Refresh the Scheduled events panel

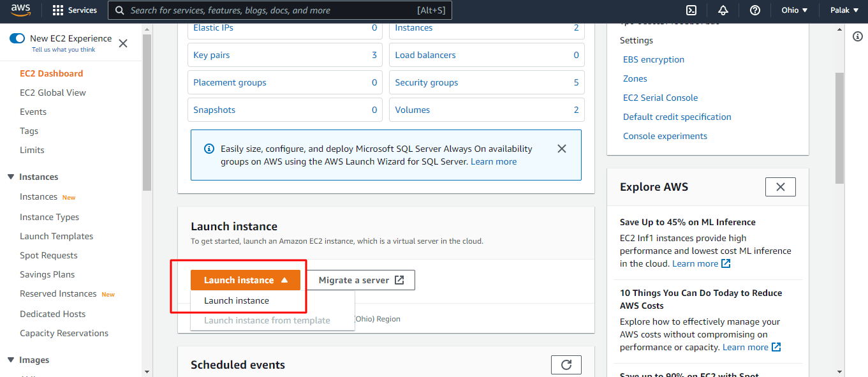click(x=566, y=365)
